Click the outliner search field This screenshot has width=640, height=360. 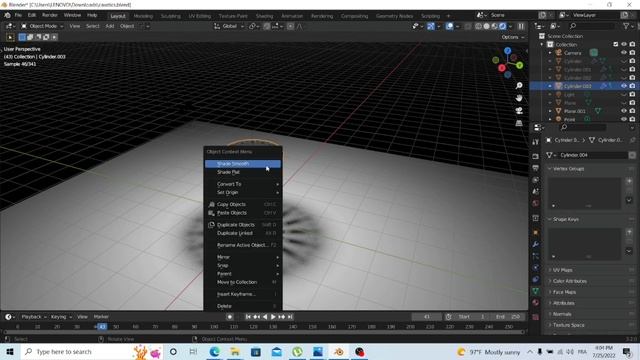pyautogui.click(x=591, y=26)
